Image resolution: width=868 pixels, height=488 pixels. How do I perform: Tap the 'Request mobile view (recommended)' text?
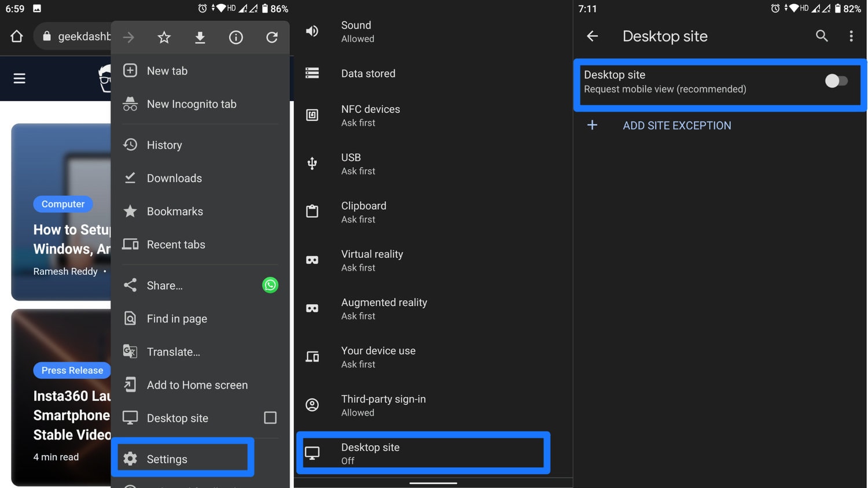click(665, 89)
